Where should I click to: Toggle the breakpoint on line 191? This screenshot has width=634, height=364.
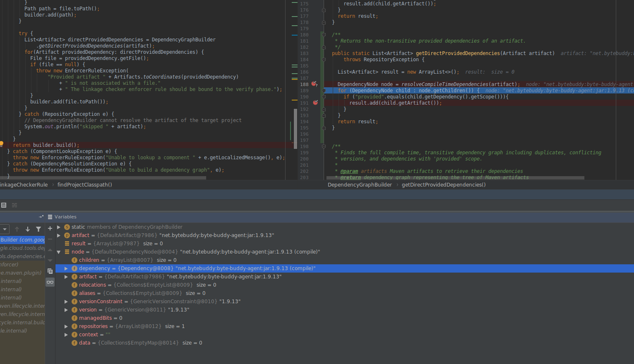(x=315, y=103)
